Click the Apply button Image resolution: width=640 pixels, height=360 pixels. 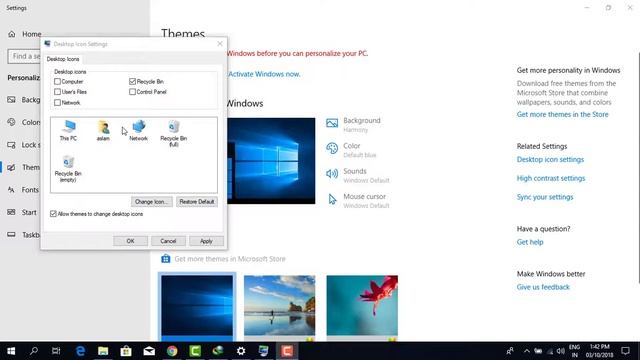pos(206,241)
